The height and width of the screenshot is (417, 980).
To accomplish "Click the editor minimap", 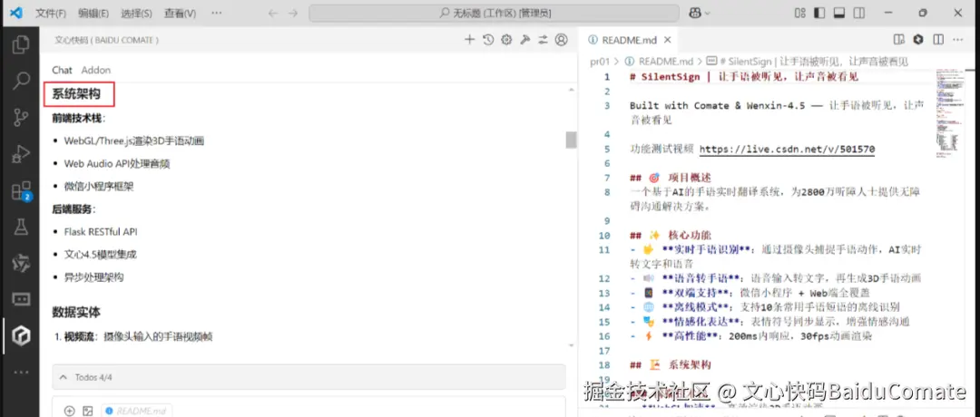I will pyautogui.click(x=949, y=112).
